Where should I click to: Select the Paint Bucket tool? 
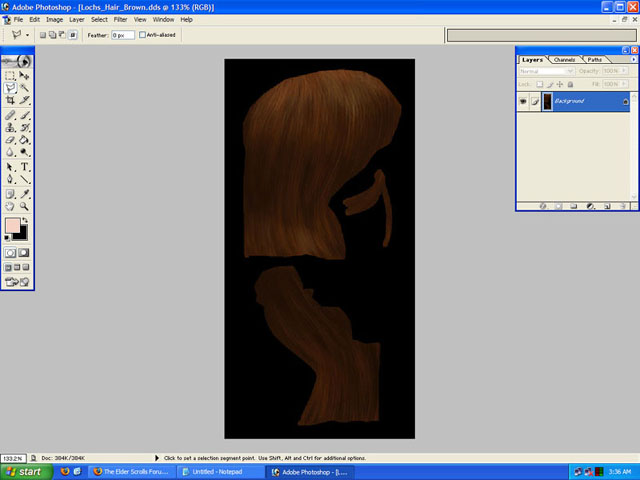coord(24,140)
